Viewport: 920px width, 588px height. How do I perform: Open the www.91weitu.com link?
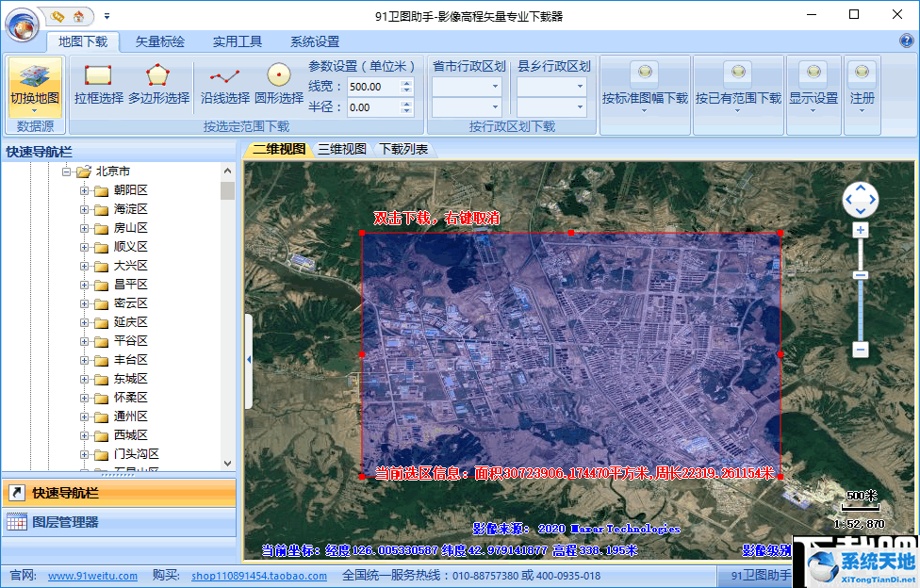[92, 576]
